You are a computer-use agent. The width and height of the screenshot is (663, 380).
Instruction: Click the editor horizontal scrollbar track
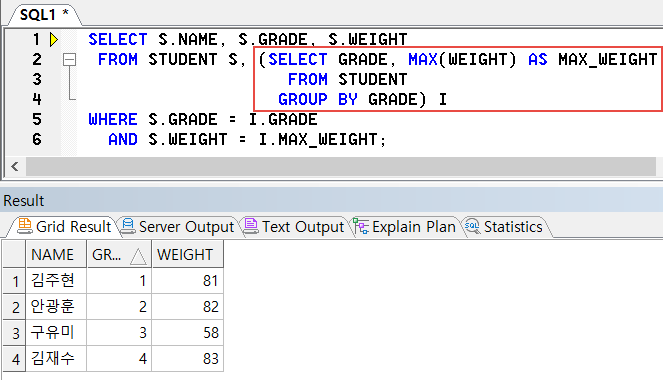click(x=341, y=166)
